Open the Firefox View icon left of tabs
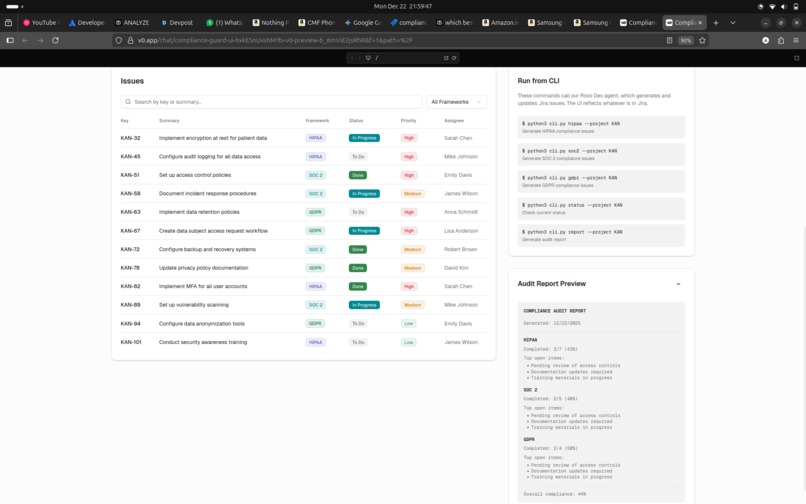Screen dimensions: 806x504 click(8, 23)
